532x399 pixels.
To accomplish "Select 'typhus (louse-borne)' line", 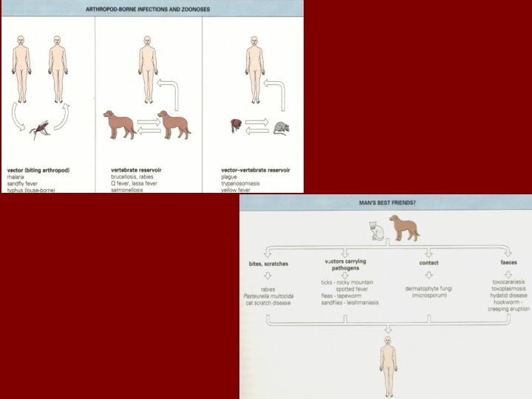I will [31, 190].
